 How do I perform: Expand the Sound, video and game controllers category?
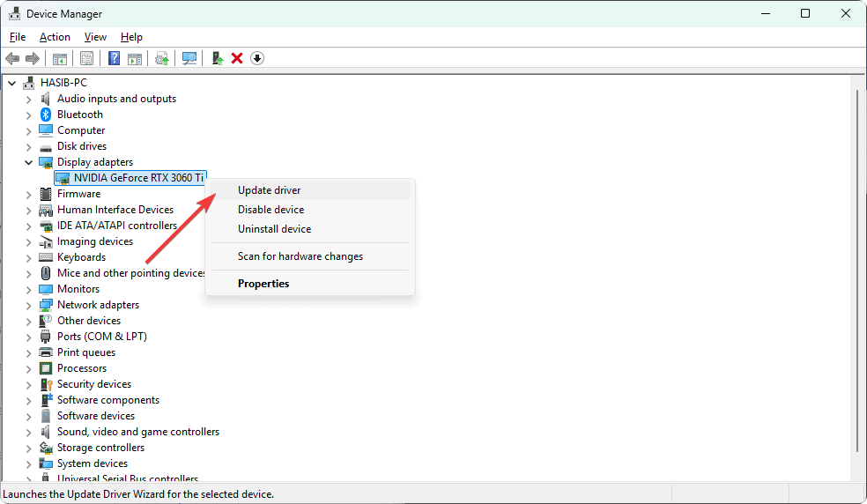tap(29, 432)
